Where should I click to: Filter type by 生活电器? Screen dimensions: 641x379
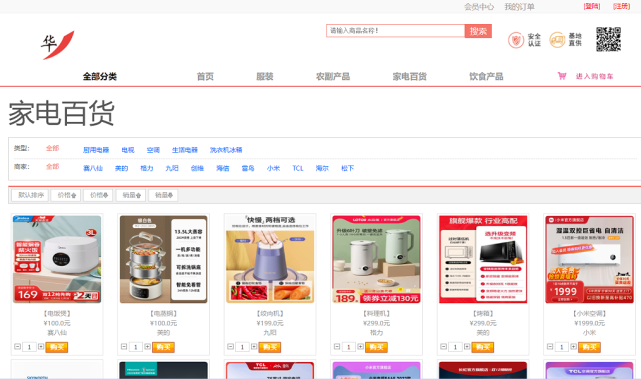click(x=185, y=150)
